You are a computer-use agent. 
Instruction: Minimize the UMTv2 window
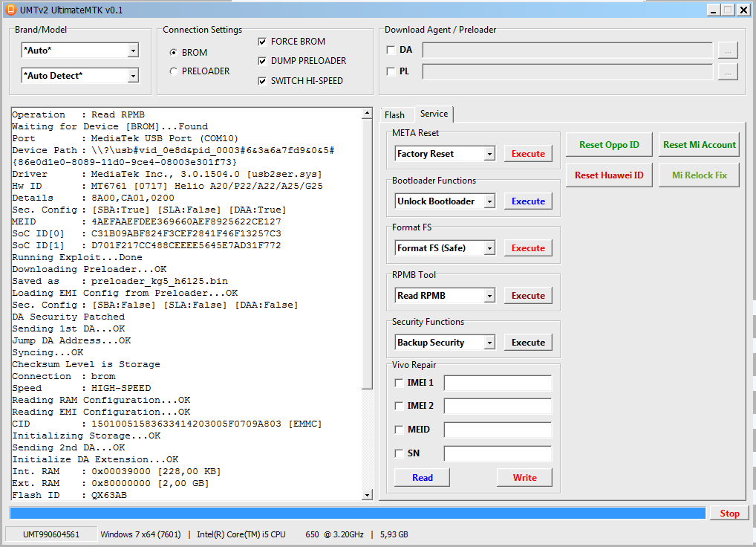point(714,10)
